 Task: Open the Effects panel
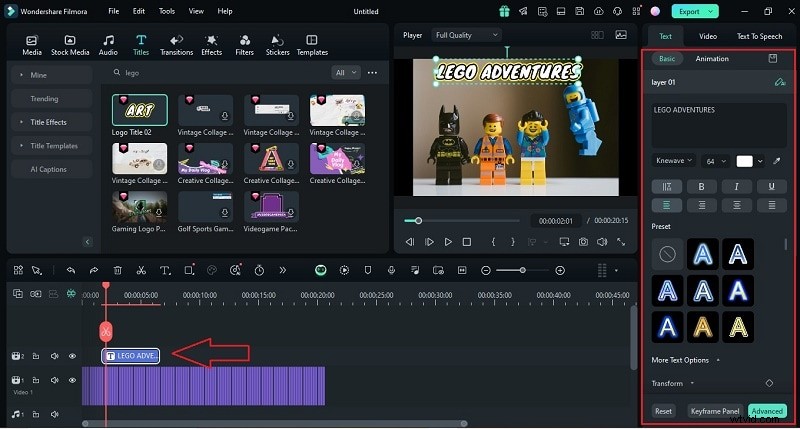[211, 45]
